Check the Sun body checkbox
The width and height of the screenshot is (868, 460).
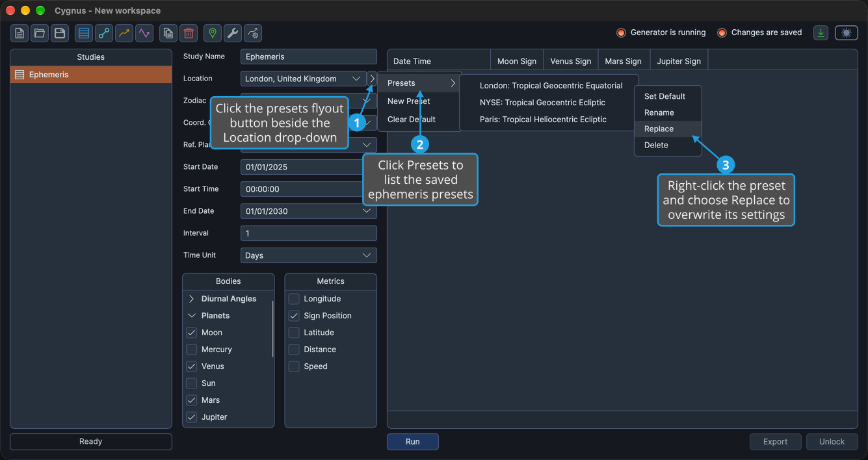pos(192,383)
